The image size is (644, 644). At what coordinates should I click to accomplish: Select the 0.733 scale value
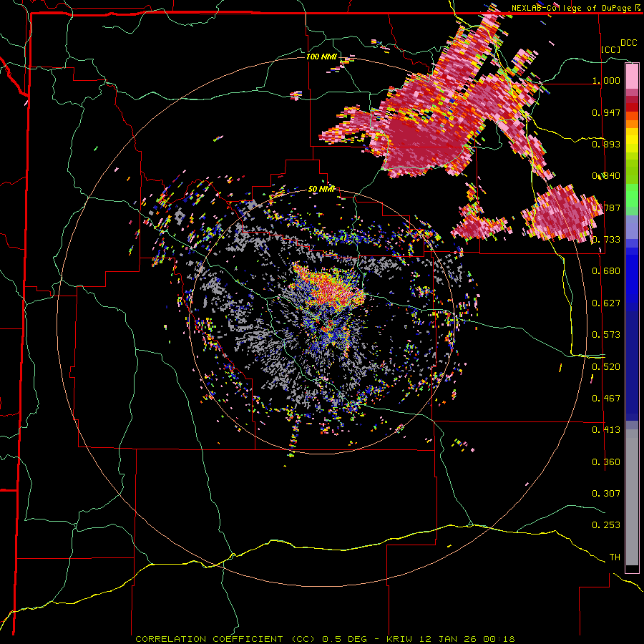606,240
